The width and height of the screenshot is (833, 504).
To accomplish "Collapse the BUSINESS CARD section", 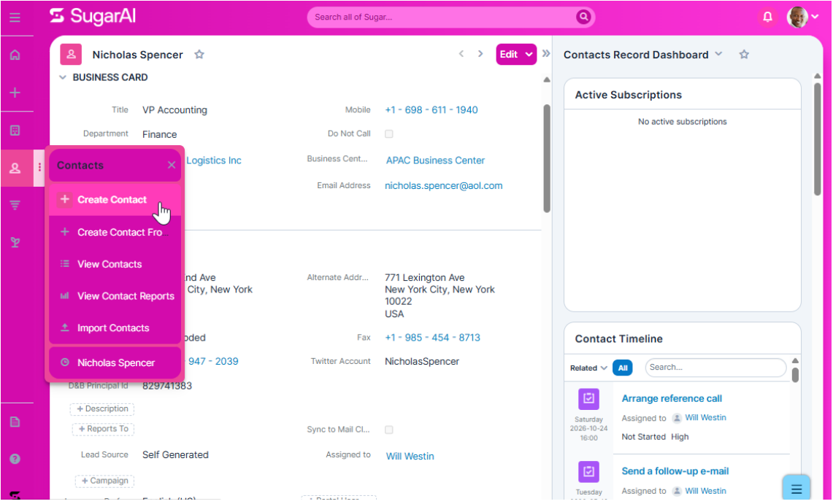I will click(x=63, y=77).
